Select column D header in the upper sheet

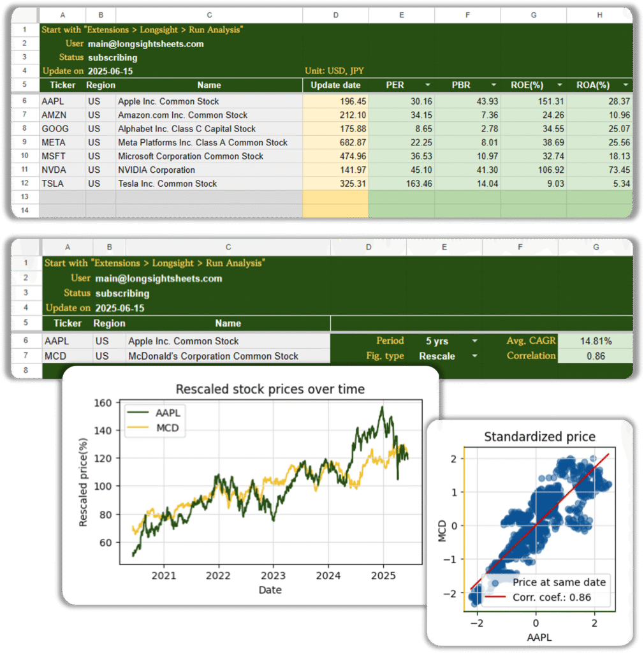click(x=335, y=15)
